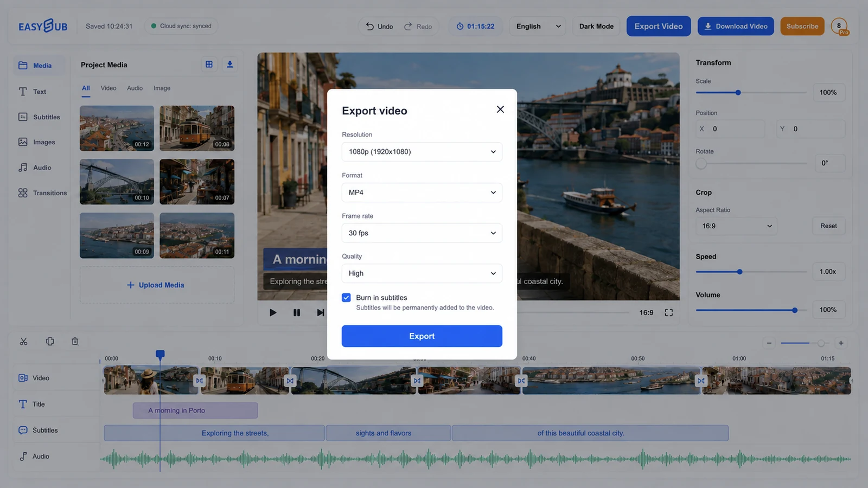This screenshot has height=488, width=868.
Task: Undo the last action
Action: pyautogui.click(x=379, y=26)
